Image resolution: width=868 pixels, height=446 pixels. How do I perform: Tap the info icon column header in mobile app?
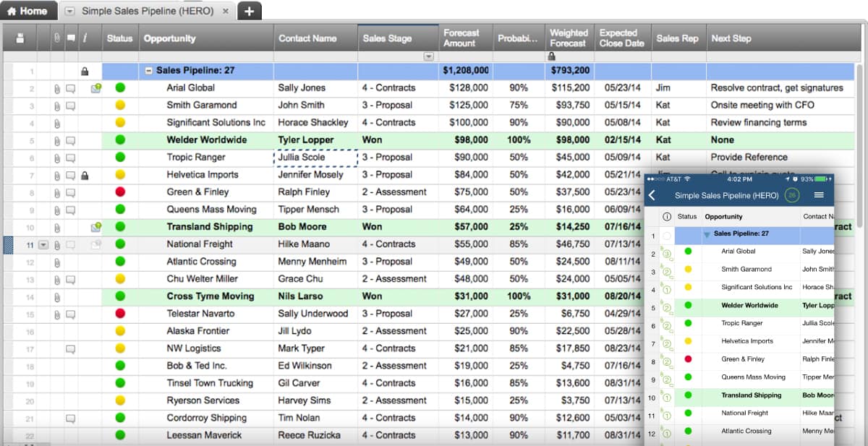[667, 217]
